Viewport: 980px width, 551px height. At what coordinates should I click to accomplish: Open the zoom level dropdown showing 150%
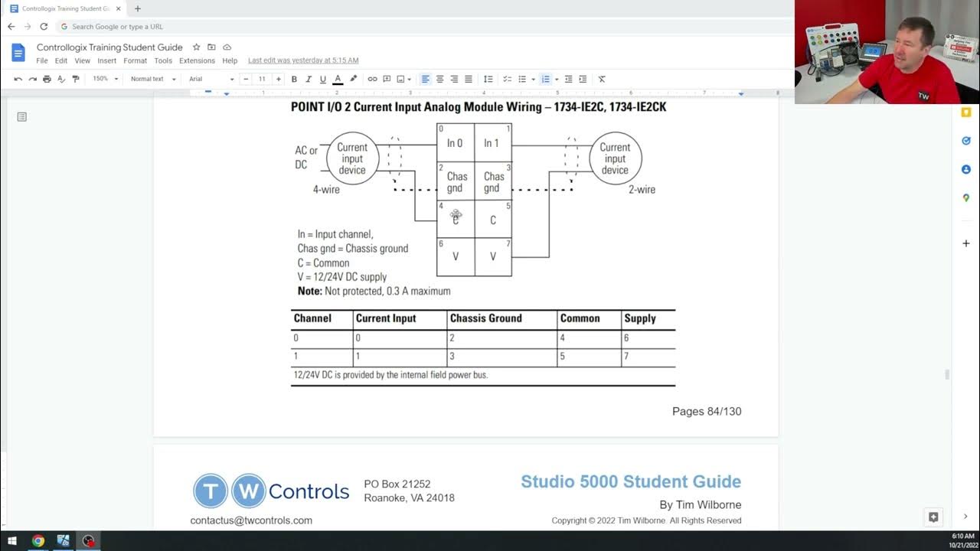[106, 79]
